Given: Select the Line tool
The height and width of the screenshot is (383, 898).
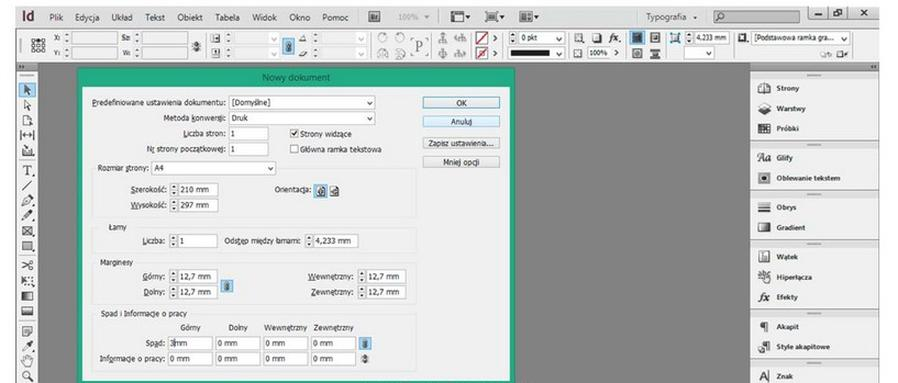Looking at the screenshot, I should (27, 185).
